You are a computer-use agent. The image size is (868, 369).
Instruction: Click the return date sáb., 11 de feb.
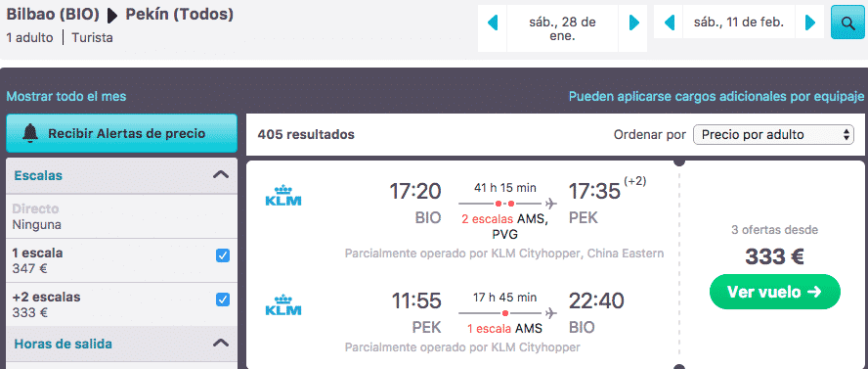(739, 23)
